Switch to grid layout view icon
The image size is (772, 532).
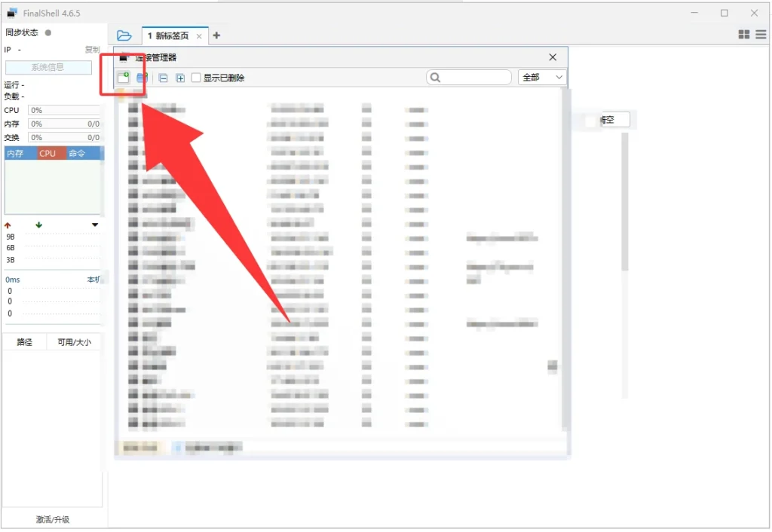[744, 34]
